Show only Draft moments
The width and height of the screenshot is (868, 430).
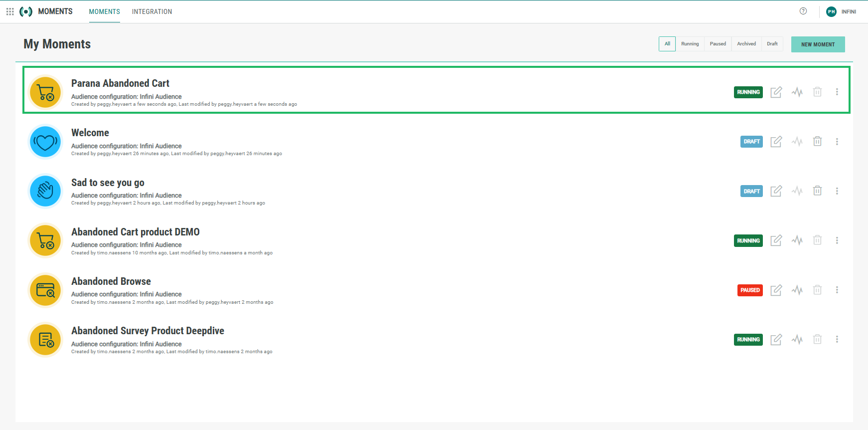coord(772,44)
